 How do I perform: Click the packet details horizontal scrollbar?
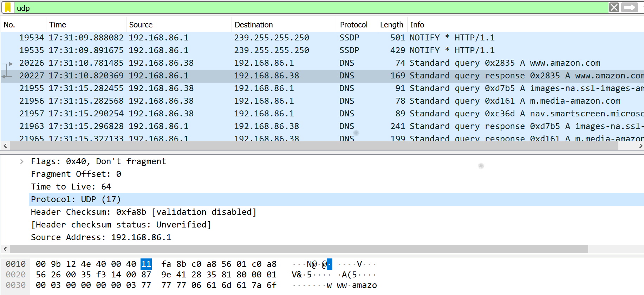point(299,249)
